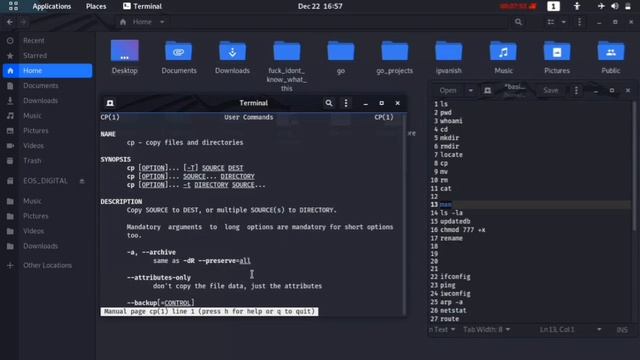Open text editor more options menu
This screenshot has width=640, height=360.
coord(576,90)
